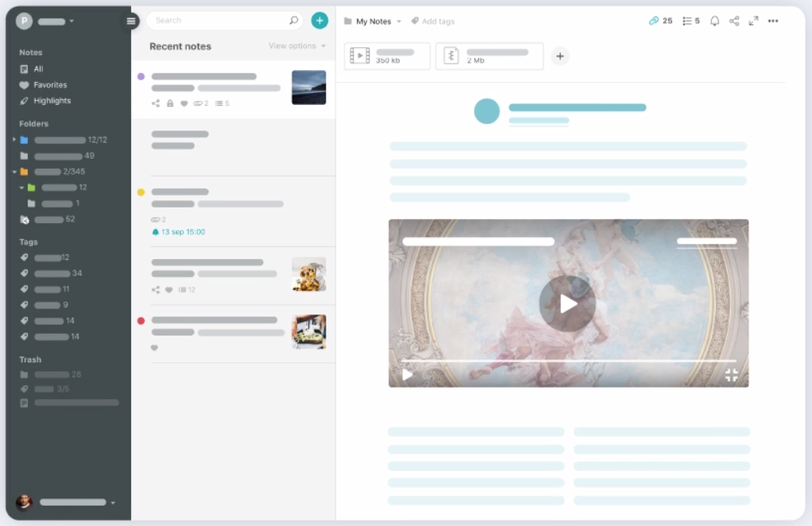Screen dimensions: 812x526
Task: Click the search magnifier icon
Action: pyautogui.click(x=294, y=20)
